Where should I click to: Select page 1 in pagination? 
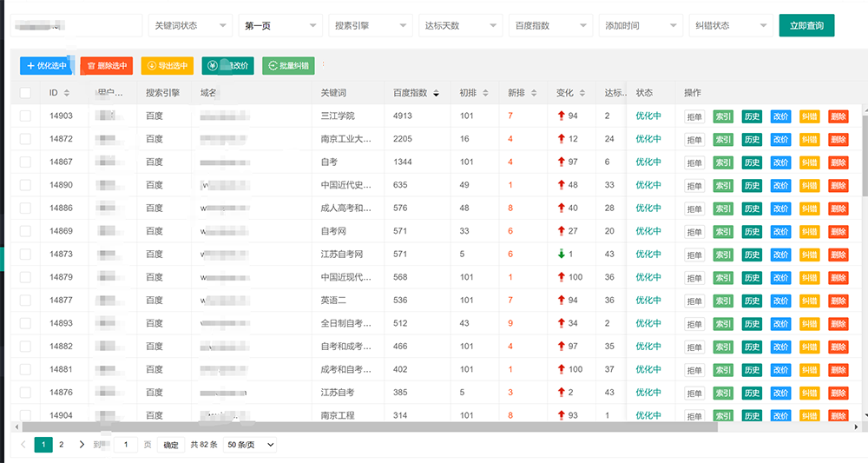[x=43, y=445]
